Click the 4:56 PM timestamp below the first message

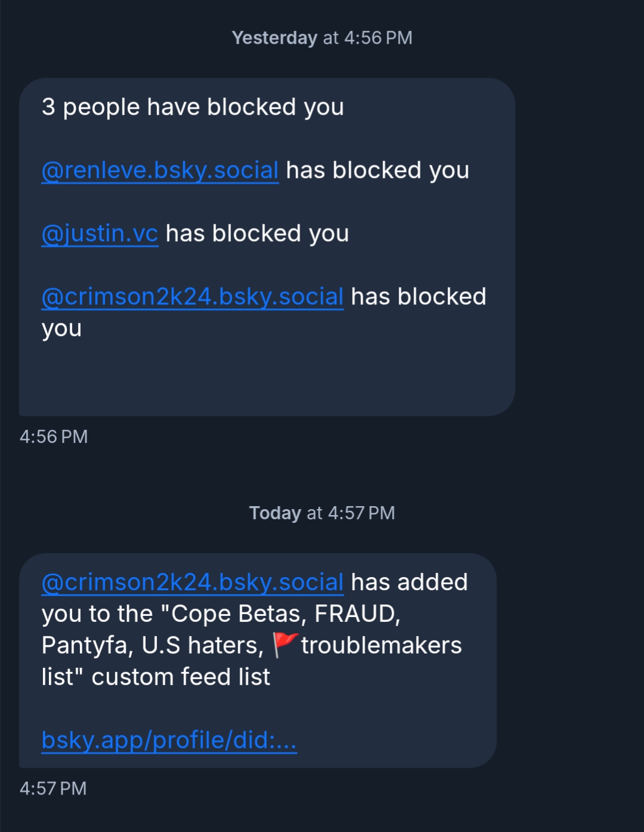pyautogui.click(x=54, y=437)
